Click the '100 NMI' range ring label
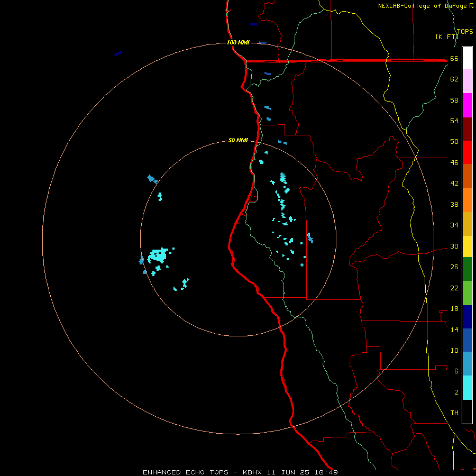 coord(238,42)
